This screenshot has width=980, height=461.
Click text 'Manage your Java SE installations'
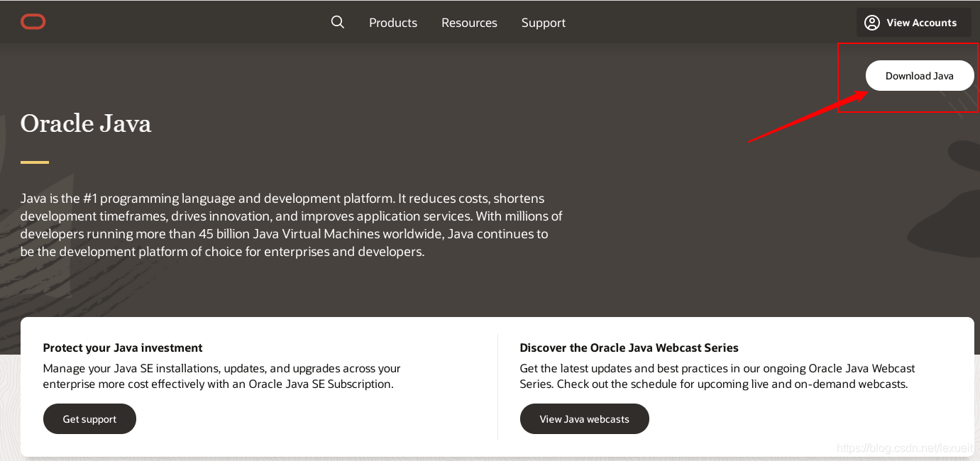click(222, 377)
